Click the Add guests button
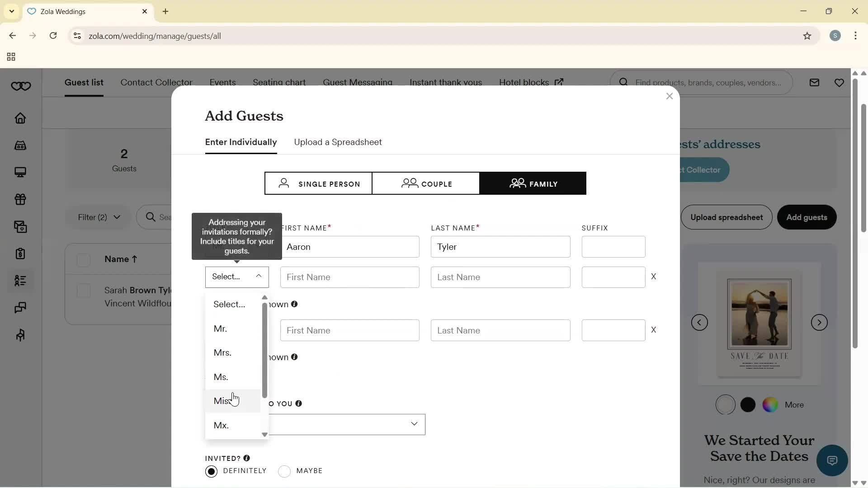 [x=807, y=217]
